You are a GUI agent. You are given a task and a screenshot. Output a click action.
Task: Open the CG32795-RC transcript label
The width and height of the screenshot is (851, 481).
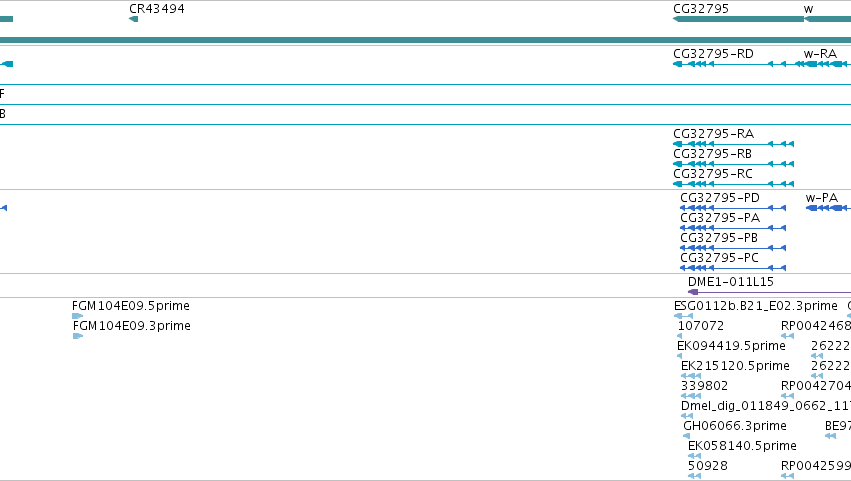(713, 174)
